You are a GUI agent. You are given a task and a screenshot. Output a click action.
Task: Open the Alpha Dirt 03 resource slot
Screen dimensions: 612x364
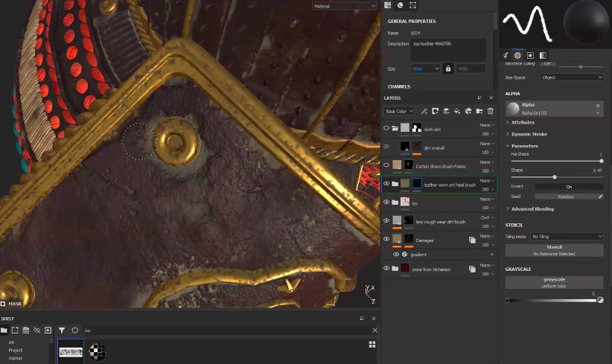point(554,109)
